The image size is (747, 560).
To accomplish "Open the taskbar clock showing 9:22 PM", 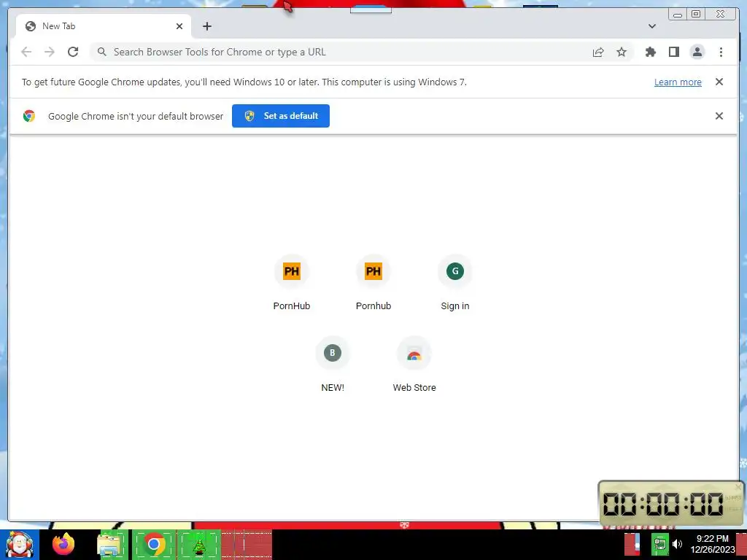I will pyautogui.click(x=712, y=544).
